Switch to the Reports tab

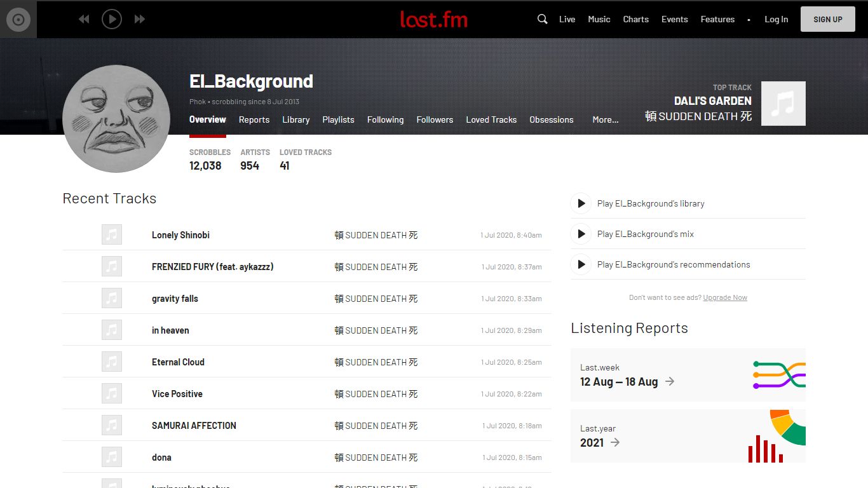[254, 119]
